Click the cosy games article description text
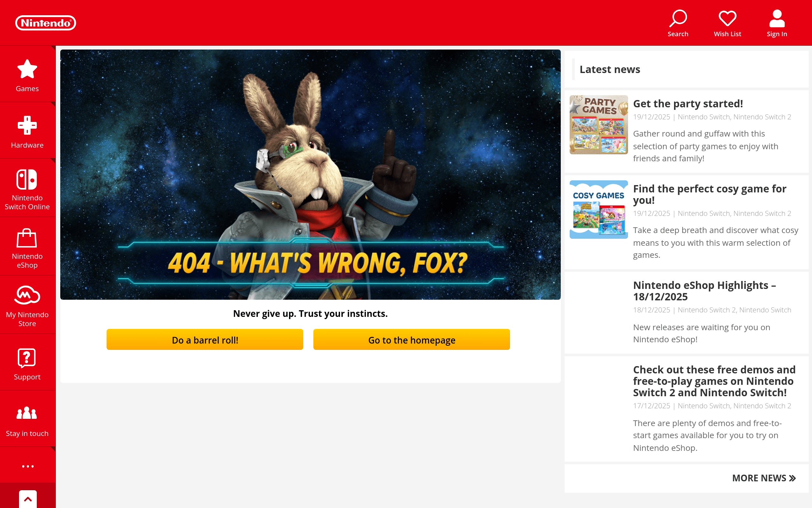 716,243
